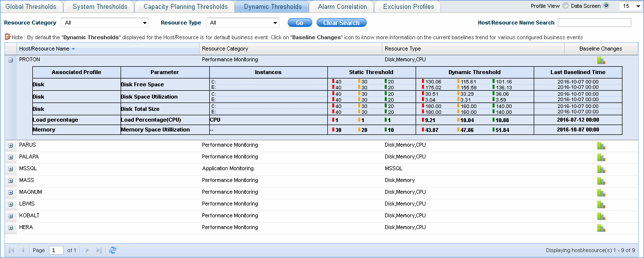Click the Host/Resource Name Search field
This screenshot has height=258, width=644.
(x=594, y=23)
